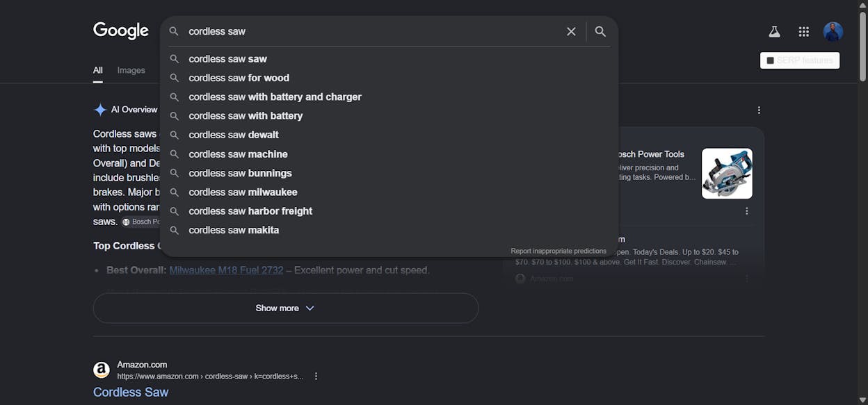Pick suggestion "cordless saw dewalt"
868x405 pixels.
pos(389,135)
